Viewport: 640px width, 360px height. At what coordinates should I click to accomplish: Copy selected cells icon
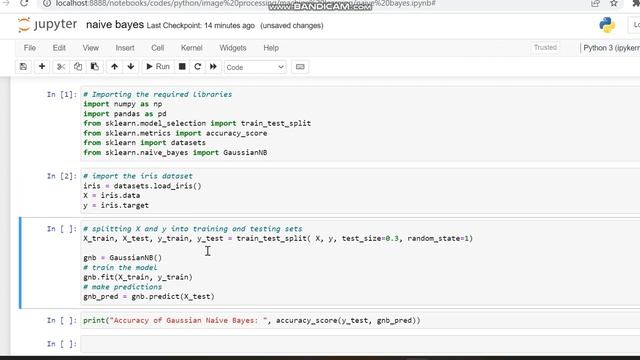click(x=78, y=67)
